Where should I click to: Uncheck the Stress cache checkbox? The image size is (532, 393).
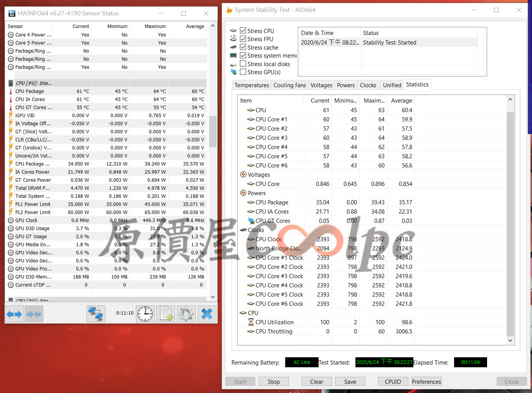(x=243, y=47)
